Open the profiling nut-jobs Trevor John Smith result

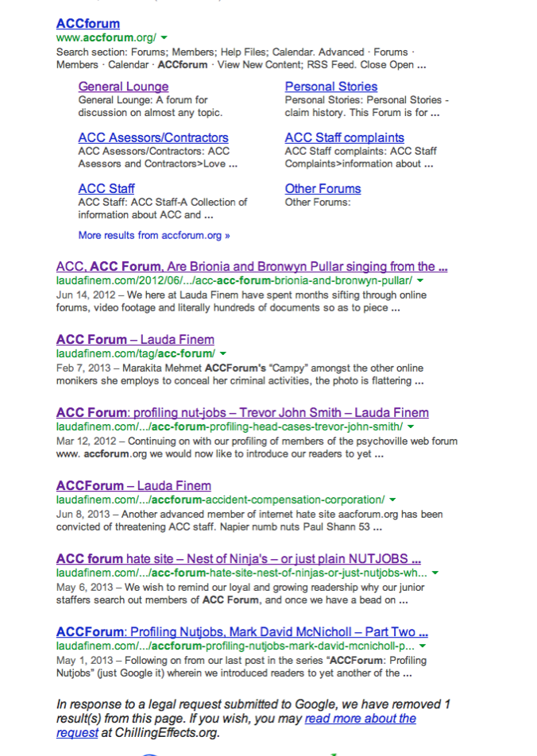[x=242, y=413]
